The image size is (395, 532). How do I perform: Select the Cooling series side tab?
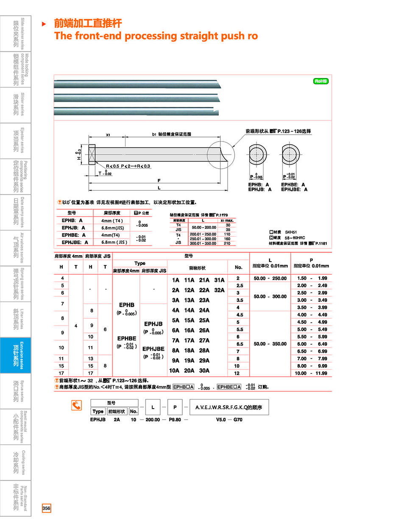[15, 462]
